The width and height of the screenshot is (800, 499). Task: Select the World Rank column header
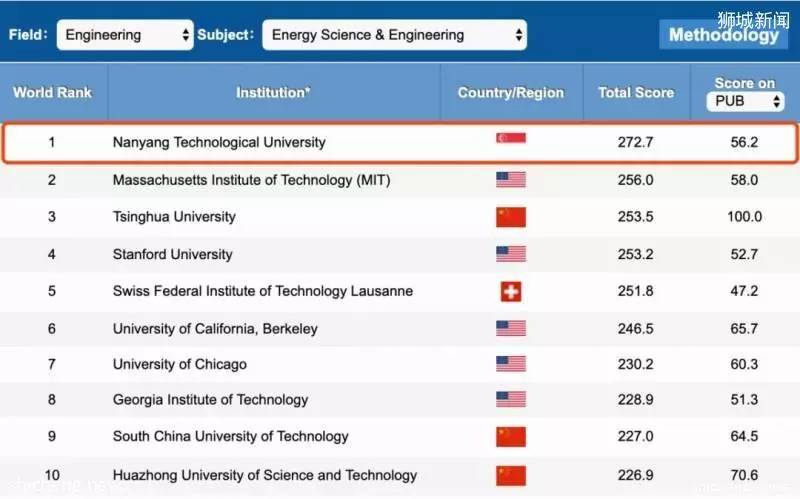click(53, 92)
